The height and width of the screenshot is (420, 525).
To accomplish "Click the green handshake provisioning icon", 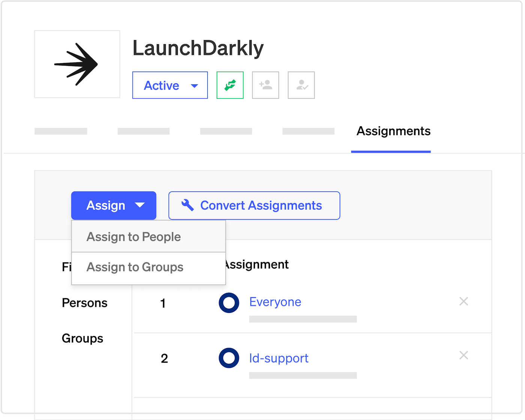I will (x=230, y=85).
